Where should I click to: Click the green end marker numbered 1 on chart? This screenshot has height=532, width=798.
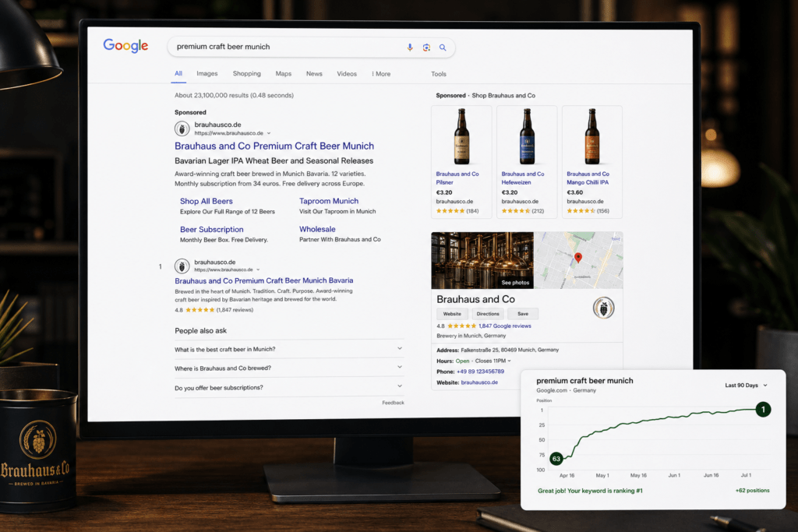763,410
